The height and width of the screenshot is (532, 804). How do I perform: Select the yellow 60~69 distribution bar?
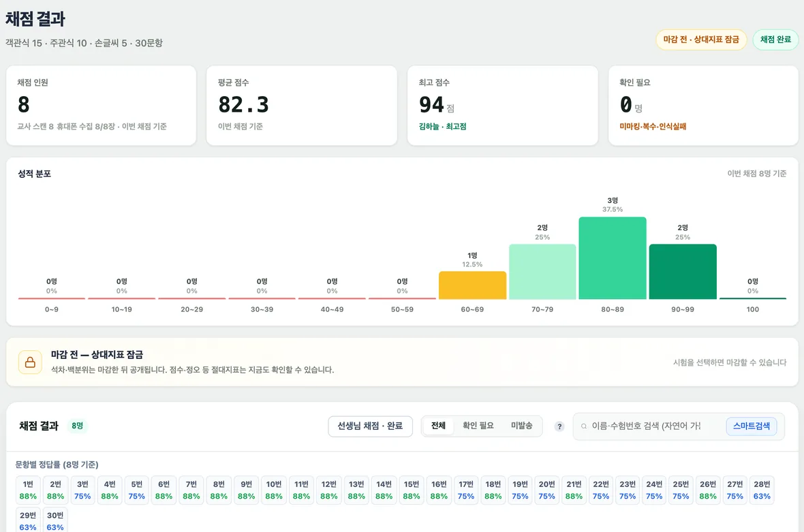472,285
